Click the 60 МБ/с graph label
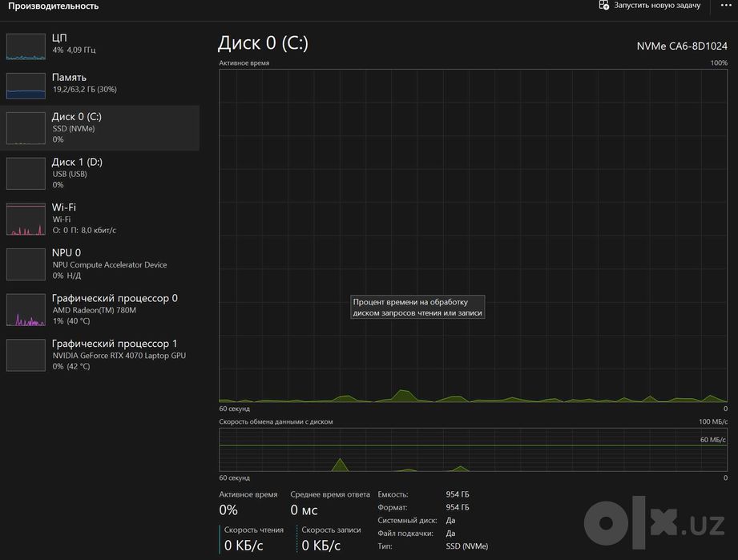The height and width of the screenshot is (560, 738). pos(712,440)
